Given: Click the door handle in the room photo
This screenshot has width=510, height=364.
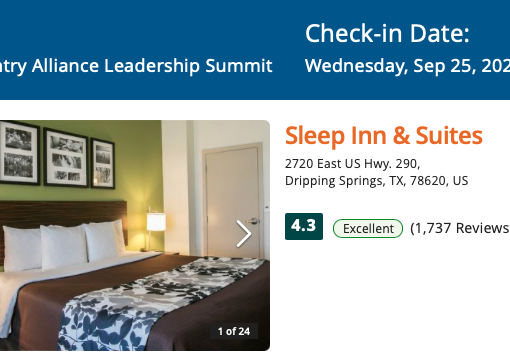Looking at the screenshot, I should (253, 221).
